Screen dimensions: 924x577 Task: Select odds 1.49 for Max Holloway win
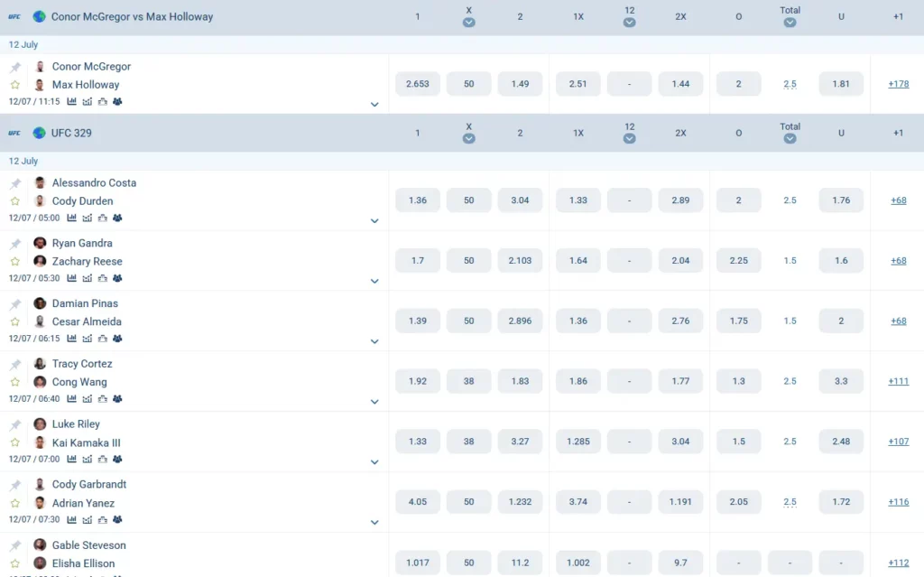coord(520,84)
